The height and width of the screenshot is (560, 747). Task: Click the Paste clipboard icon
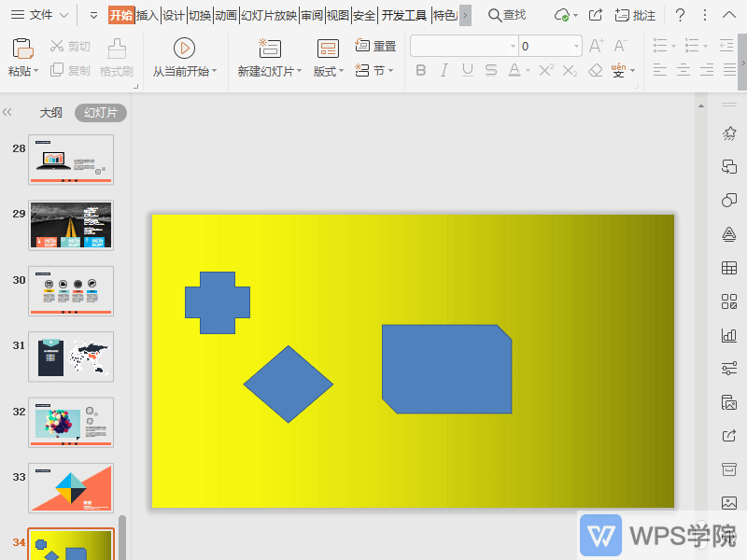click(x=21, y=49)
